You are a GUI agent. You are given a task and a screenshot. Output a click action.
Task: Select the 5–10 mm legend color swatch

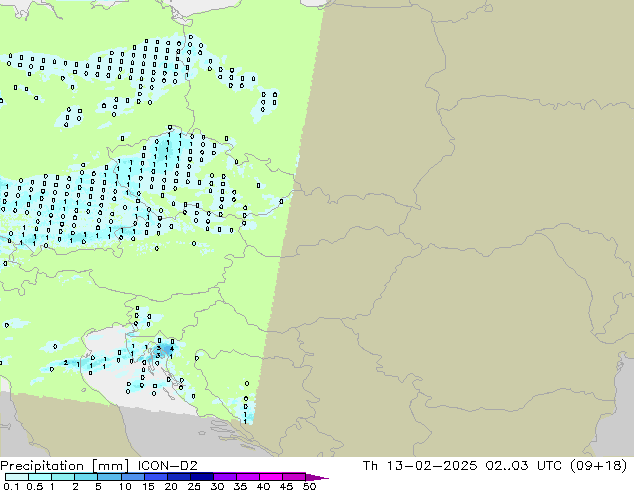point(109,477)
